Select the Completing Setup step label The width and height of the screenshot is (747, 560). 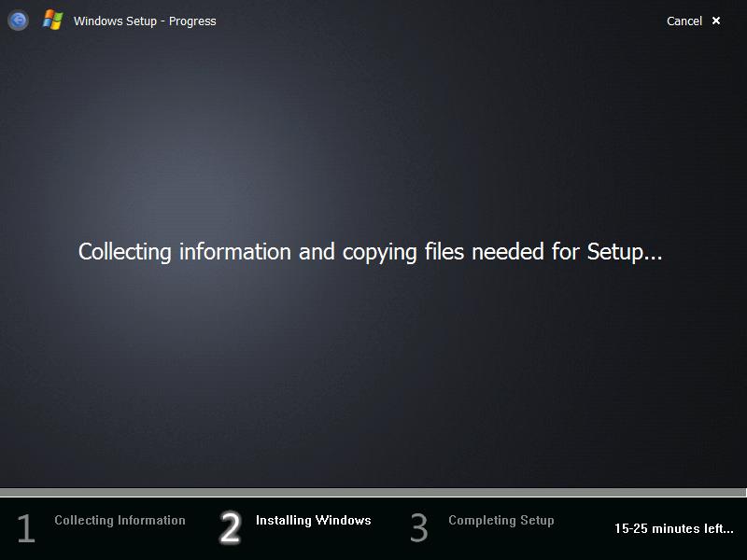[501, 521]
